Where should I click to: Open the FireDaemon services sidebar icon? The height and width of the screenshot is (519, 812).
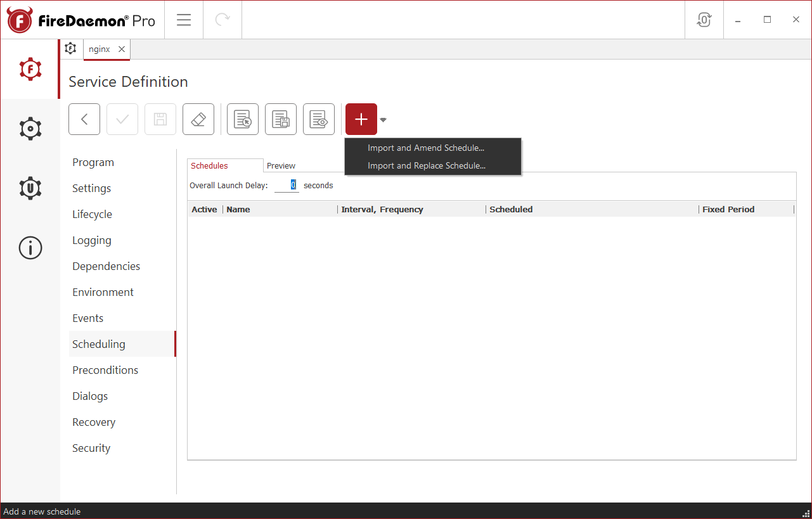click(30, 69)
